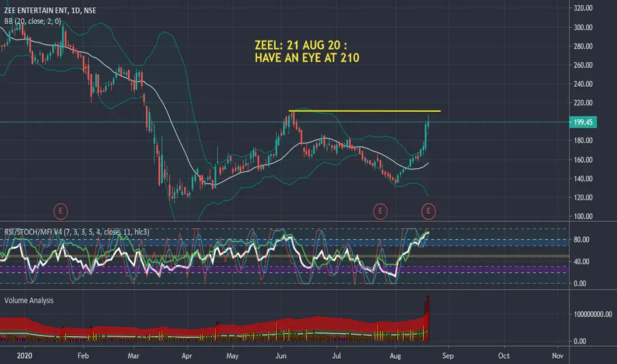This screenshot has width=617, height=364.
Task: Click the HAVE AN EYE AT 210 annotation
Action: click(x=307, y=58)
